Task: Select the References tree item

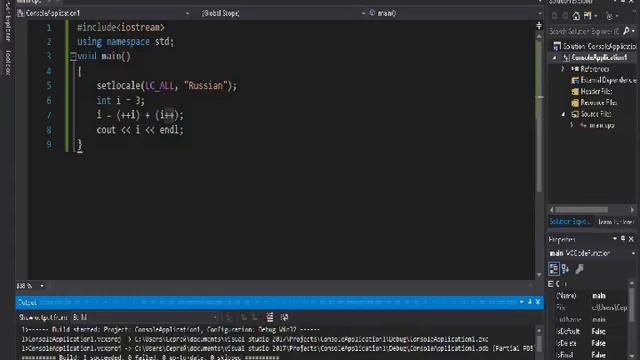Action: [x=590, y=69]
